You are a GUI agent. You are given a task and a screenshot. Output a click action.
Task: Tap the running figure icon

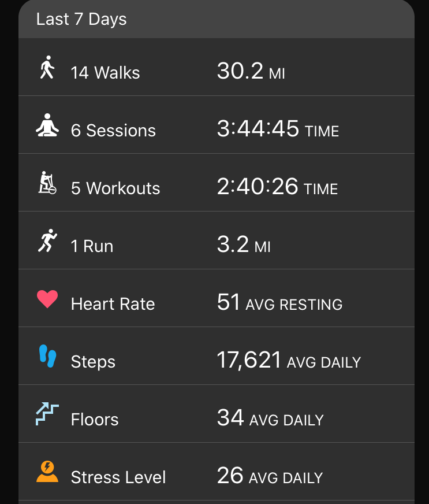47,240
